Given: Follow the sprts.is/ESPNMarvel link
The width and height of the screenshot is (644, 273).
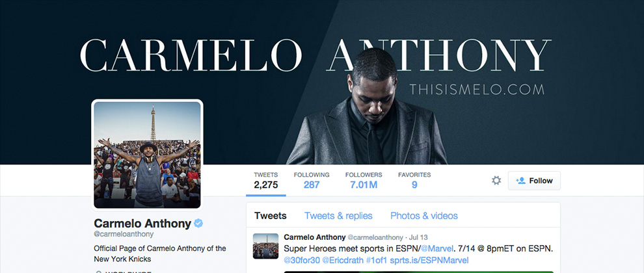Looking at the screenshot, I should point(429,260).
